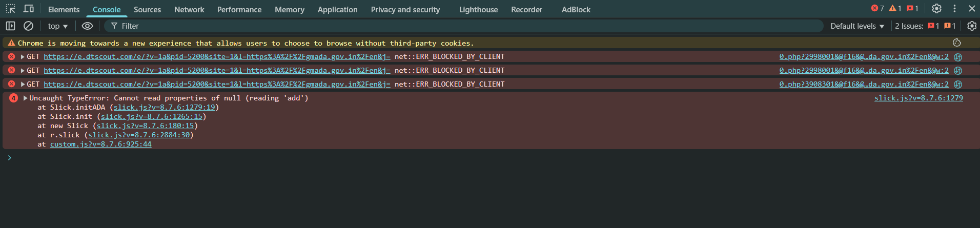Open the first e.dtscout.com request URL

(x=217, y=57)
